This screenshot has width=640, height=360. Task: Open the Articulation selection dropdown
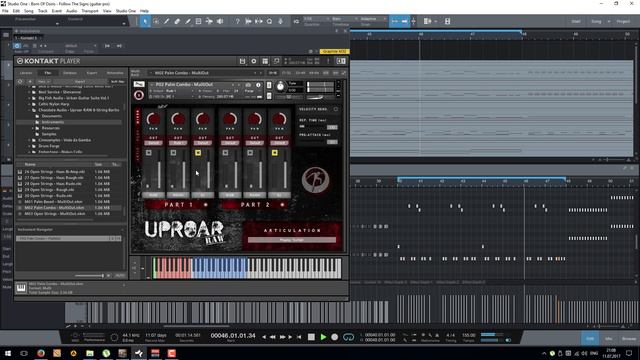292,240
